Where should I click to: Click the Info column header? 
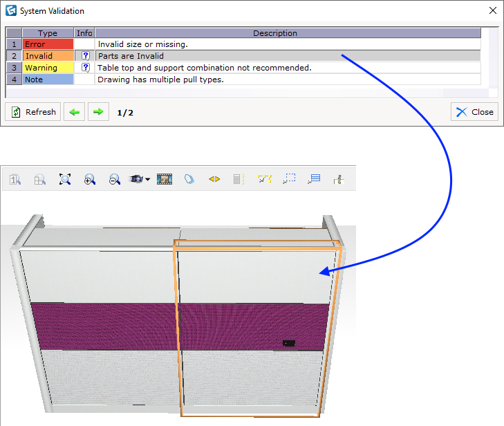pos(84,33)
